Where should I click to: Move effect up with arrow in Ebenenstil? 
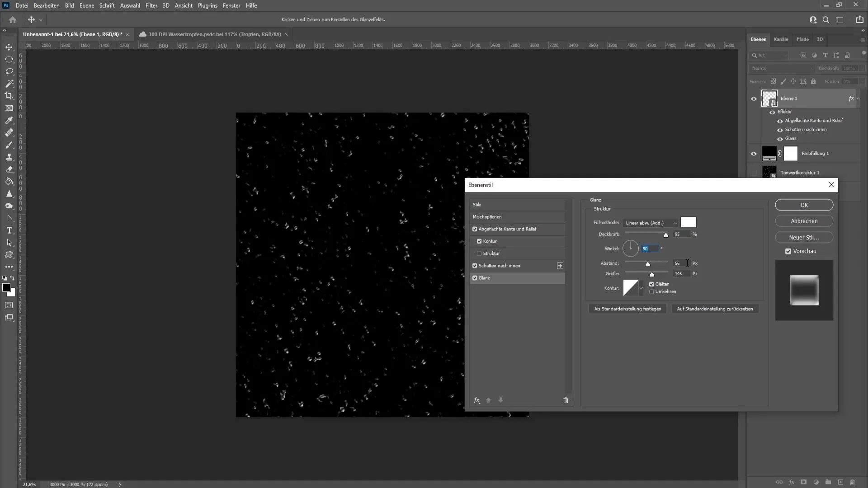pos(488,400)
